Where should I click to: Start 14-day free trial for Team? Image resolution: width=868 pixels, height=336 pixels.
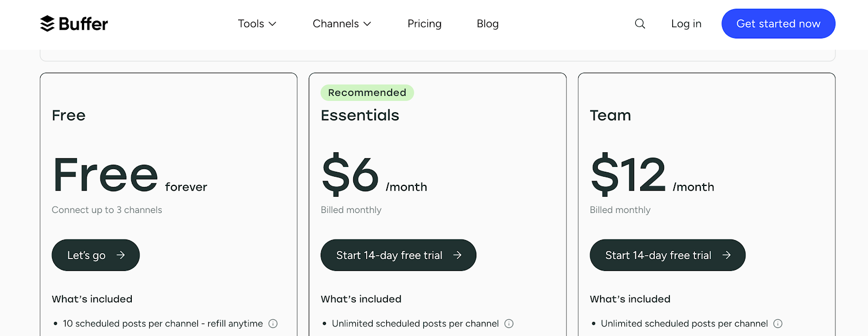tap(667, 255)
